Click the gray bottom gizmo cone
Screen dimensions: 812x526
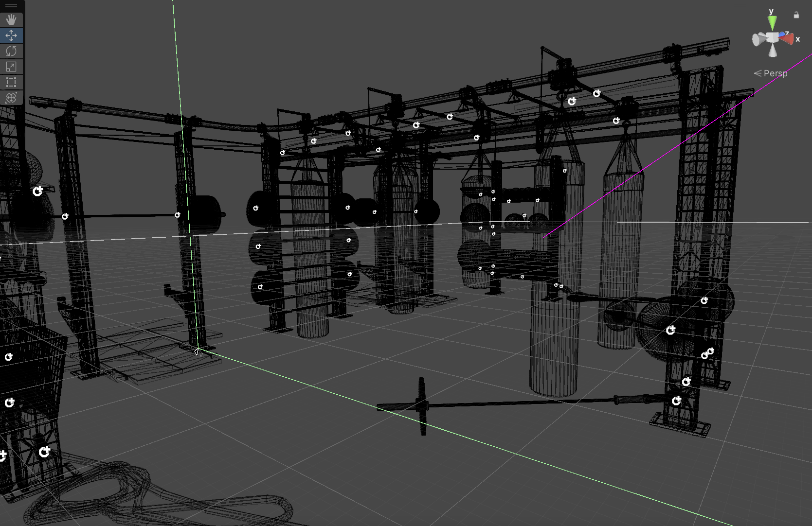(773, 51)
